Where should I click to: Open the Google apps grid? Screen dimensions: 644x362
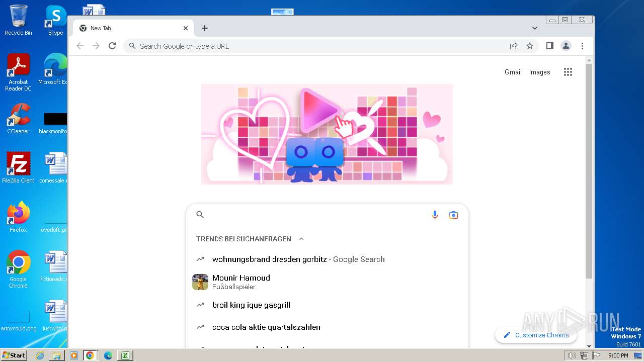tap(568, 72)
